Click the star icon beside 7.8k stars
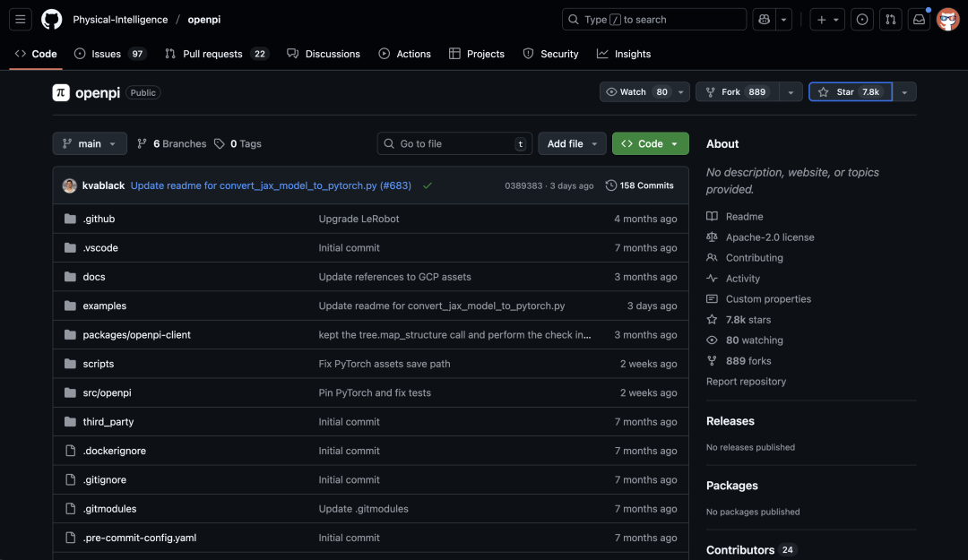 [712, 320]
